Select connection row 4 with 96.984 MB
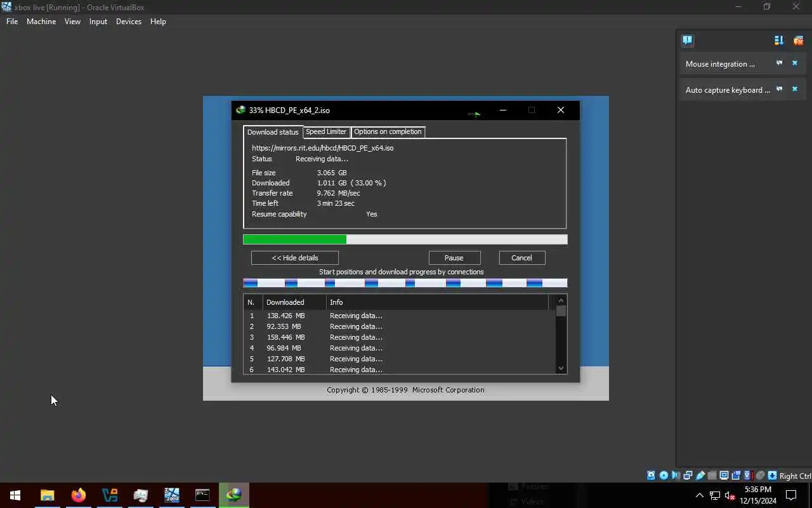The image size is (812, 508). tap(400, 348)
